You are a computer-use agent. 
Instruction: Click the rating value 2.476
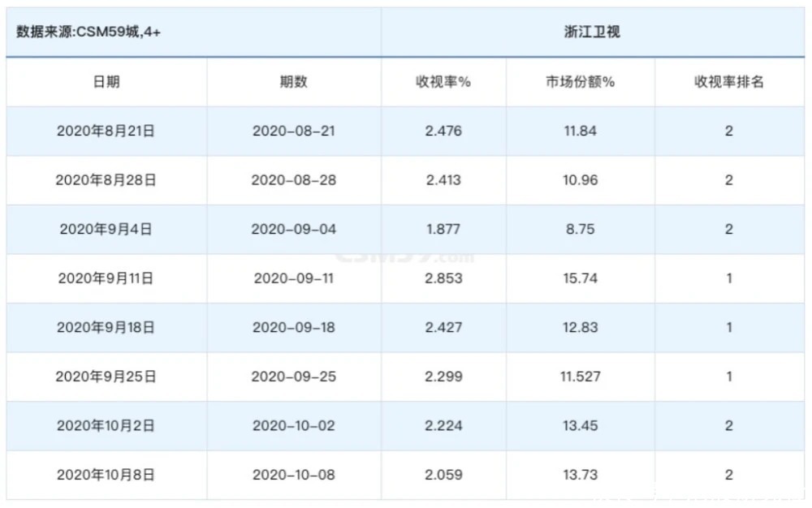(443, 131)
